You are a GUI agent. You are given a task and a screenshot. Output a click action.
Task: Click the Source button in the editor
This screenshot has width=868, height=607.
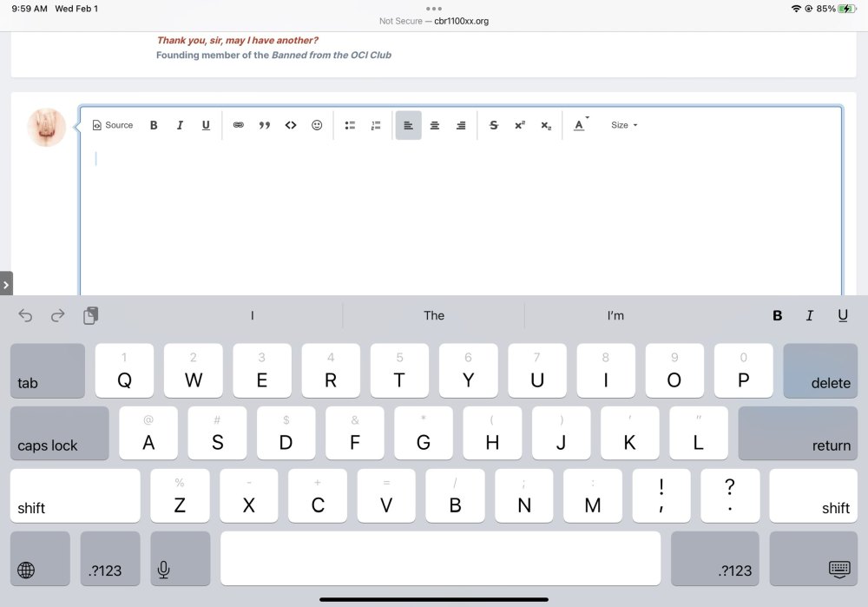(x=113, y=125)
